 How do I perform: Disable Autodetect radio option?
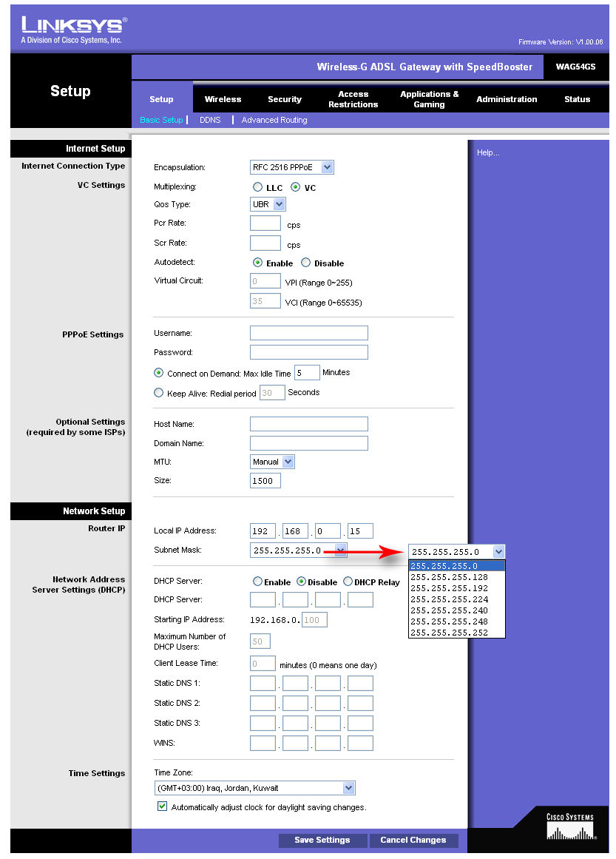(x=305, y=263)
